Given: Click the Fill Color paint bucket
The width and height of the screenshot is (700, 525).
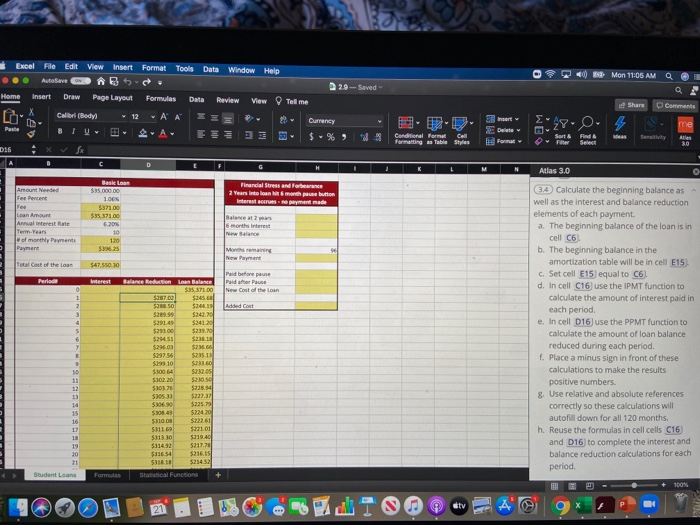Looking at the screenshot, I should point(143,133).
